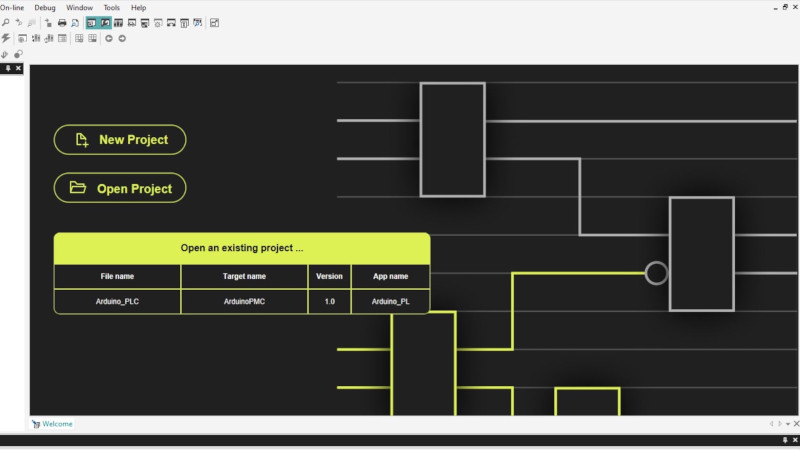The height and width of the screenshot is (450, 800).
Task: Click the New Project button
Action: [x=120, y=140]
